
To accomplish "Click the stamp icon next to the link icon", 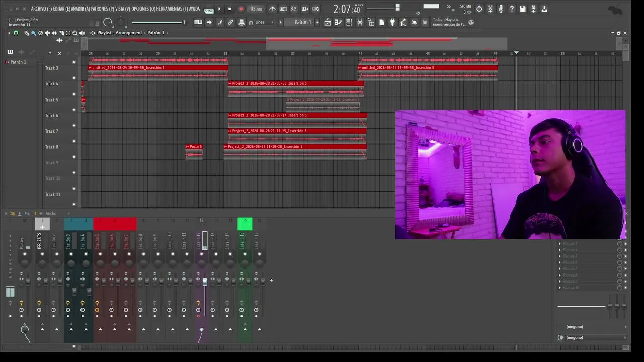I will click(242, 22).
